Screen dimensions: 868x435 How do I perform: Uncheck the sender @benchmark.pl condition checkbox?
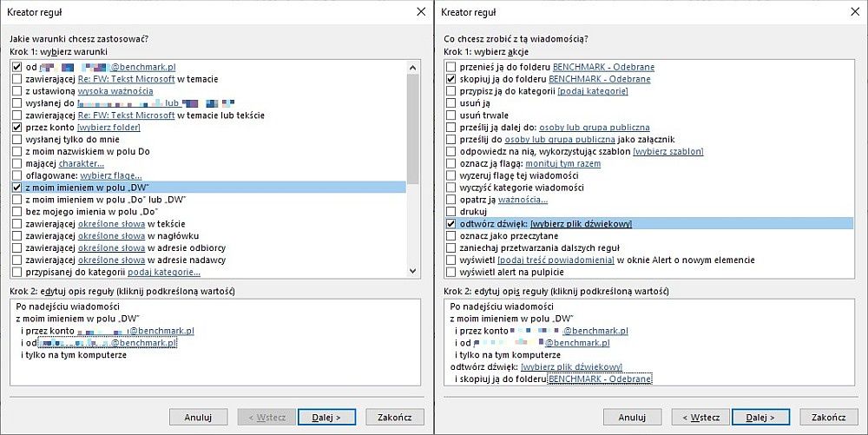pyautogui.click(x=16, y=67)
